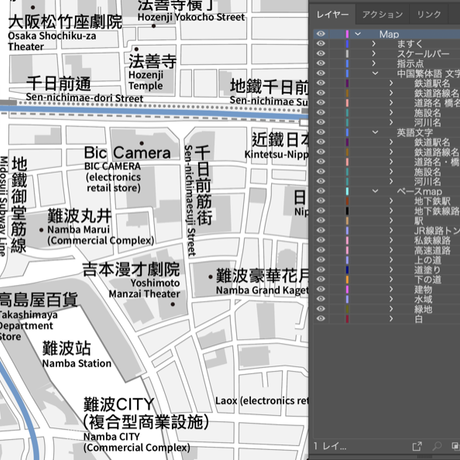Hide the 高速道路 layer
Image resolution: width=460 pixels, height=460 pixels.
click(x=321, y=250)
